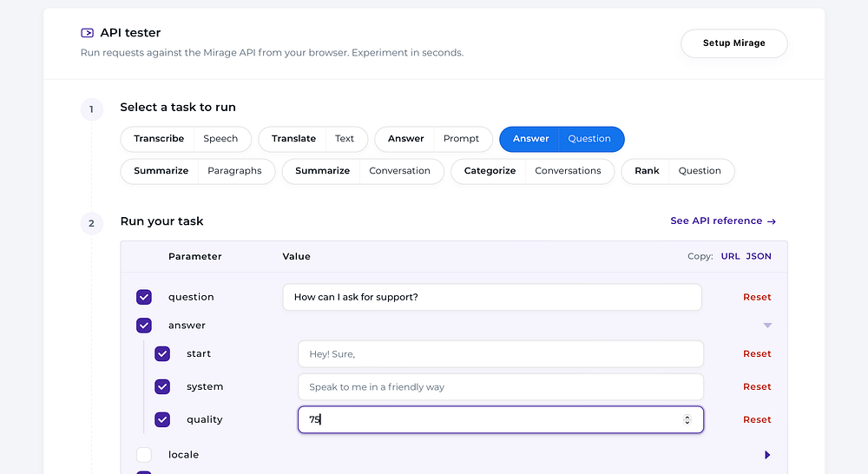Select the Rank Question task
Screen dimensions: 868x474
(x=678, y=171)
